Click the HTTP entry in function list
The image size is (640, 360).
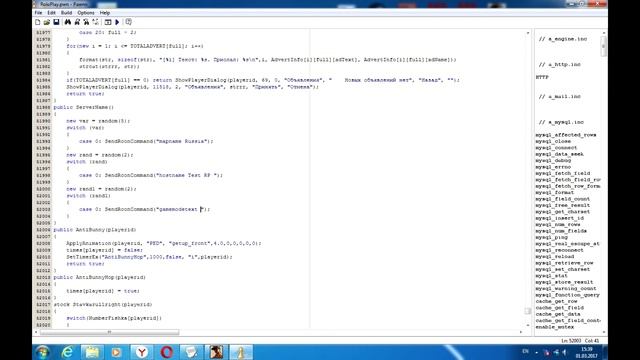(x=542, y=77)
